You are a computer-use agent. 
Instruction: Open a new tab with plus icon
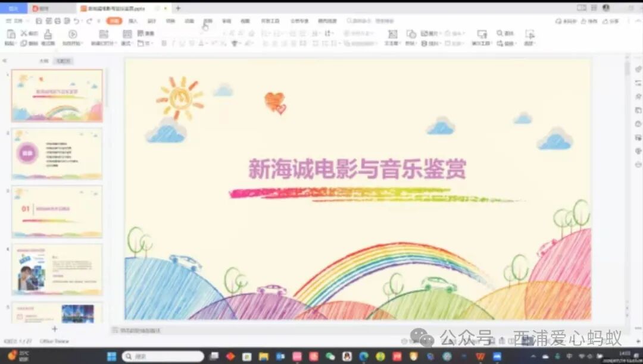click(x=178, y=8)
